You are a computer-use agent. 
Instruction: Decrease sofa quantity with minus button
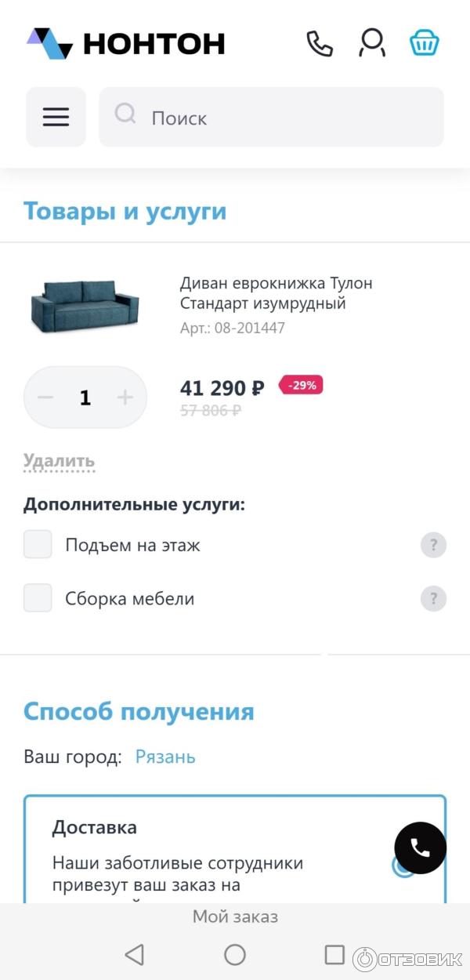coord(46,397)
